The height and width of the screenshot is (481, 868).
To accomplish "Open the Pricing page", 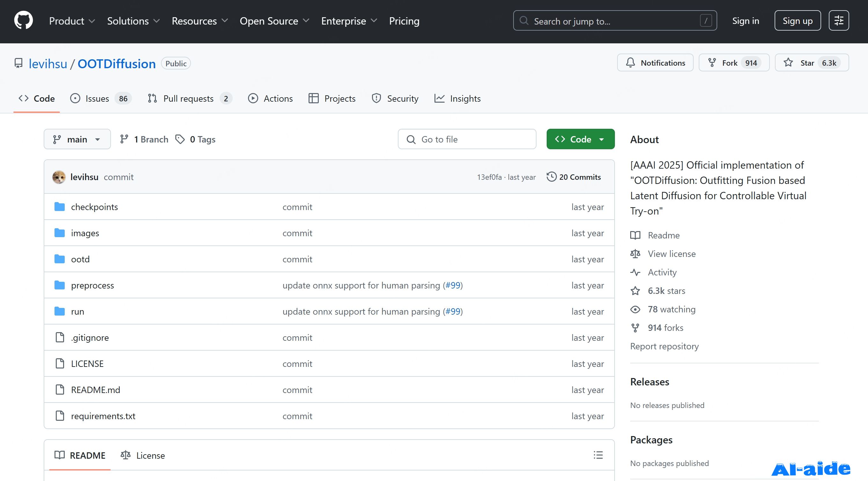I will click(404, 21).
